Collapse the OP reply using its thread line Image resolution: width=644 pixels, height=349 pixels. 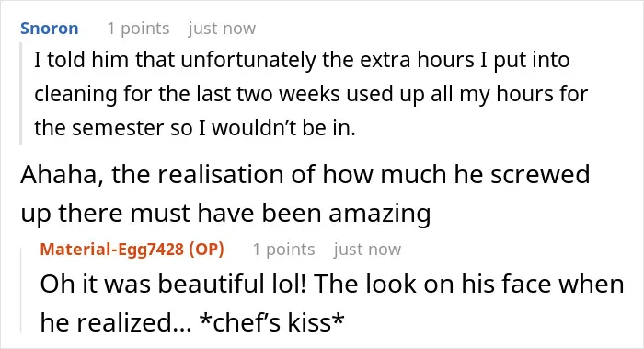point(21,290)
